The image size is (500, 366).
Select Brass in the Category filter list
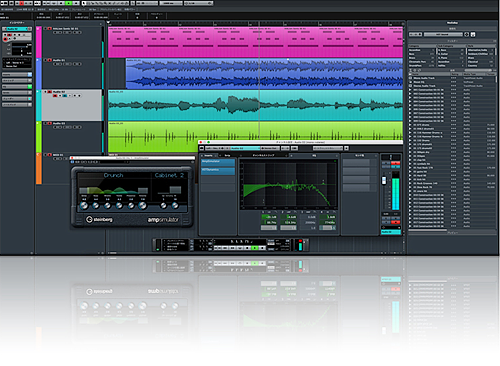pos(422,58)
